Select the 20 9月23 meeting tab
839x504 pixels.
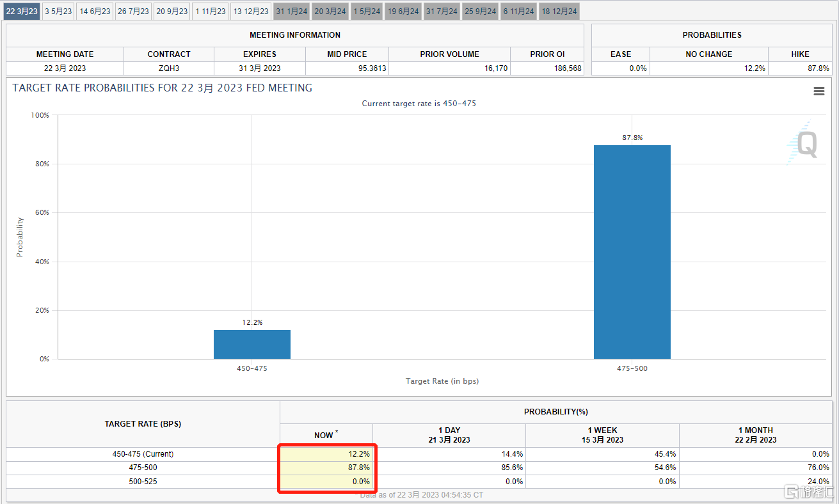[x=172, y=12]
